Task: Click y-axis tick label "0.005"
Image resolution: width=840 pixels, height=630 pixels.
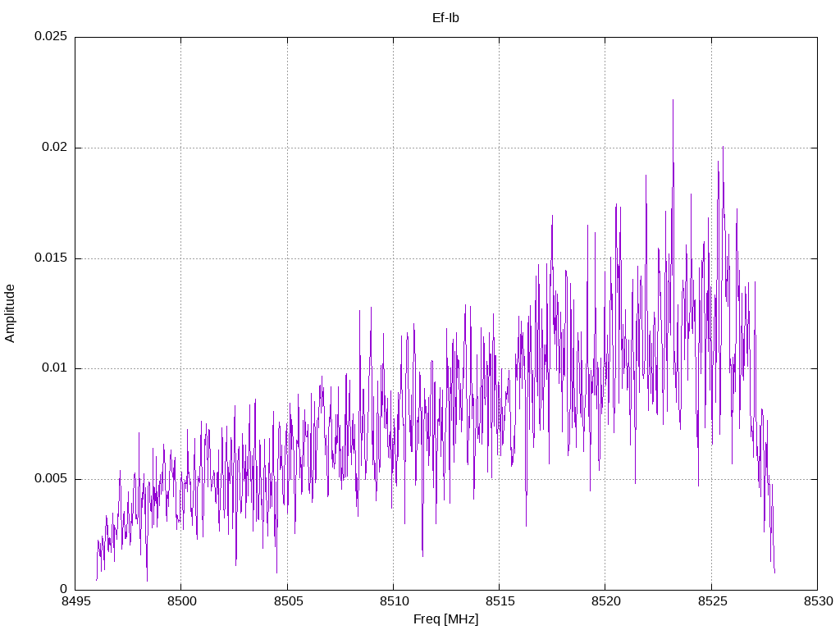Action: 51,478
